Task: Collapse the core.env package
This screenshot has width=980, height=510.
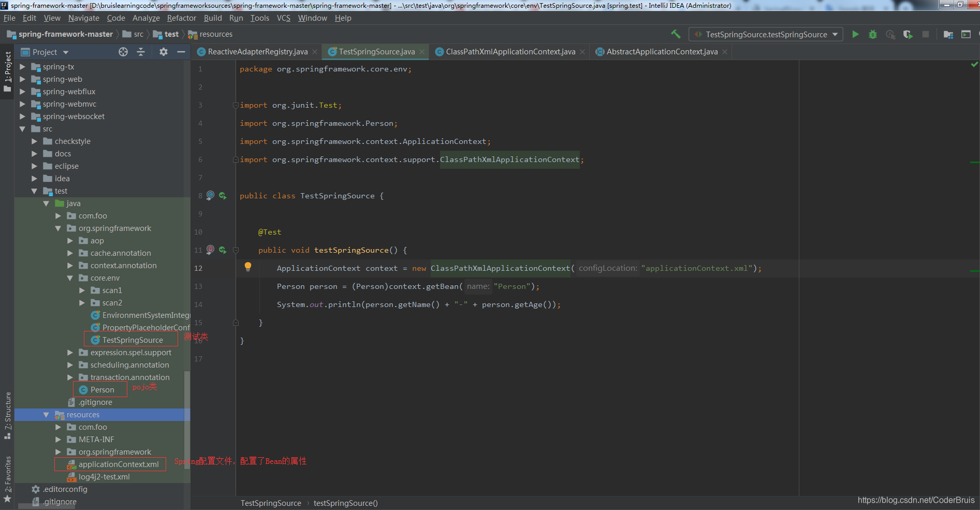Action: click(x=70, y=278)
